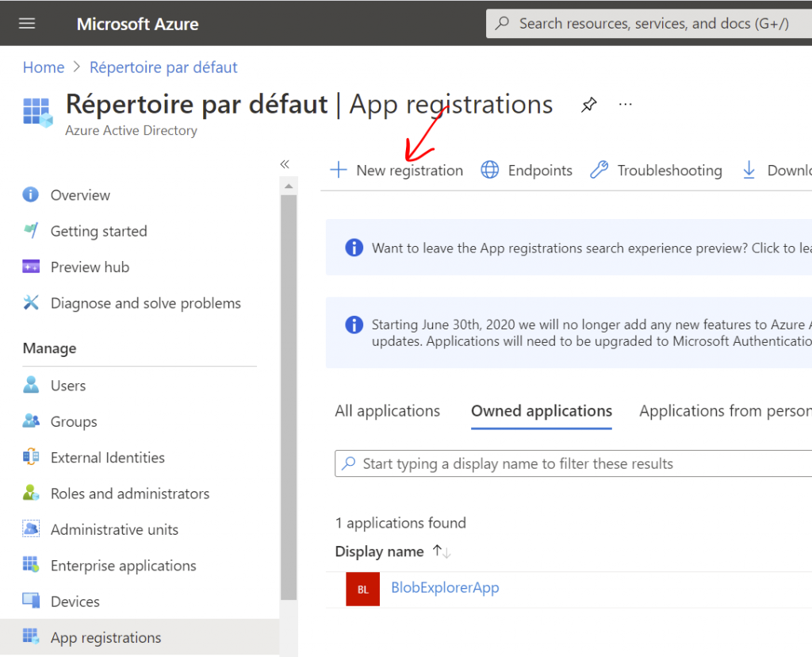The height and width of the screenshot is (657, 812).
Task: Click the Users person icon
Action: (x=31, y=385)
